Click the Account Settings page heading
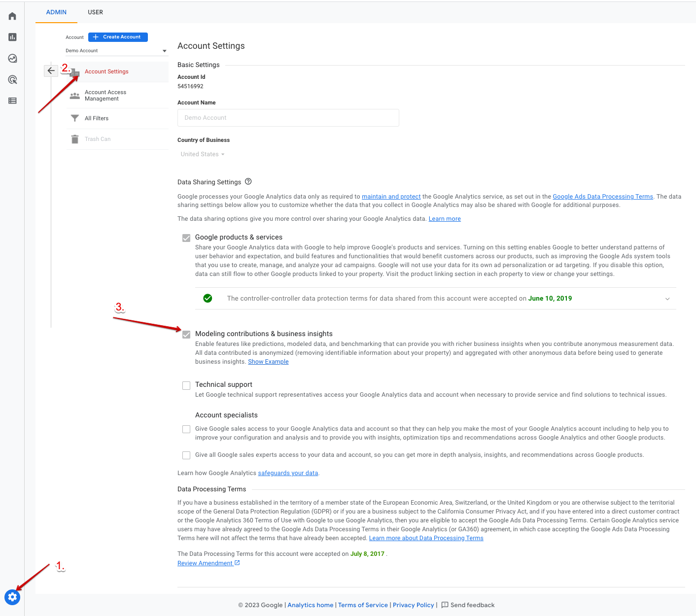Image resolution: width=696 pixels, height=616 pixels. point(211,46)
